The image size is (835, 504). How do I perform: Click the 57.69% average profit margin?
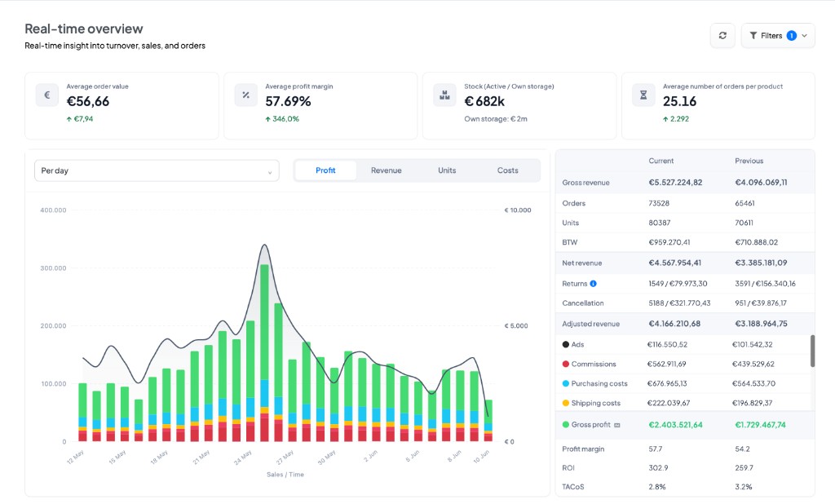(x=288, y=101)
